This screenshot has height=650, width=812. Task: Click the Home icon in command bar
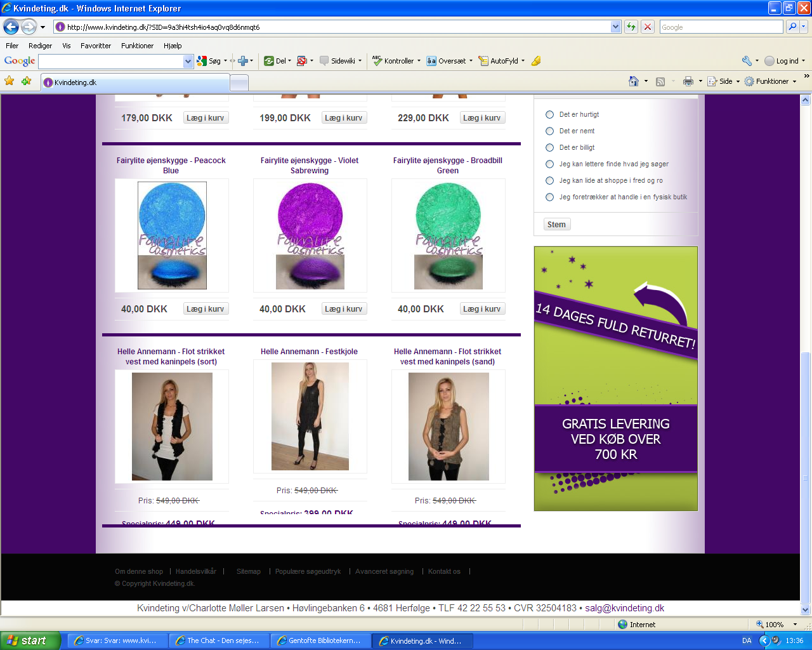pyautogui.click(x=633, y=81)
